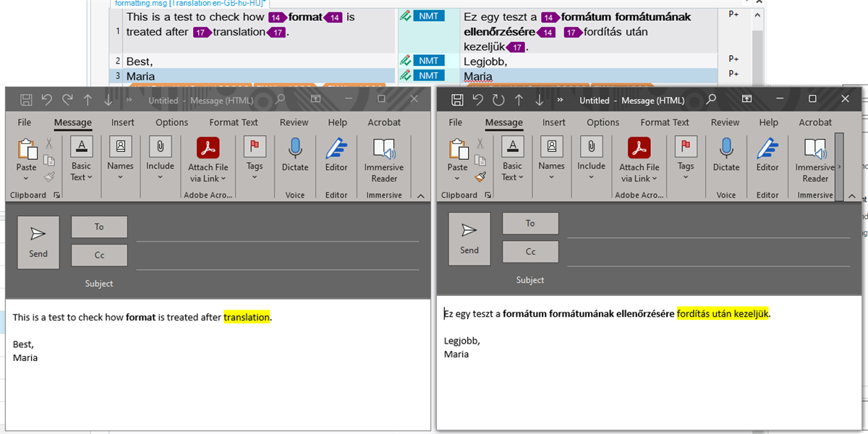Image resolution: width=868 pixels, height=434 pixels.
Task: Click the To button in left window
Action: (99, 227)
